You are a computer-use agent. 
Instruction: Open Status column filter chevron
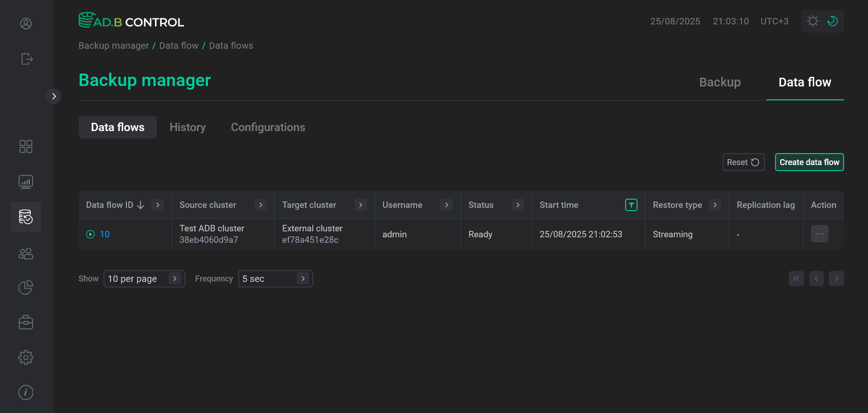click(518, 205)
